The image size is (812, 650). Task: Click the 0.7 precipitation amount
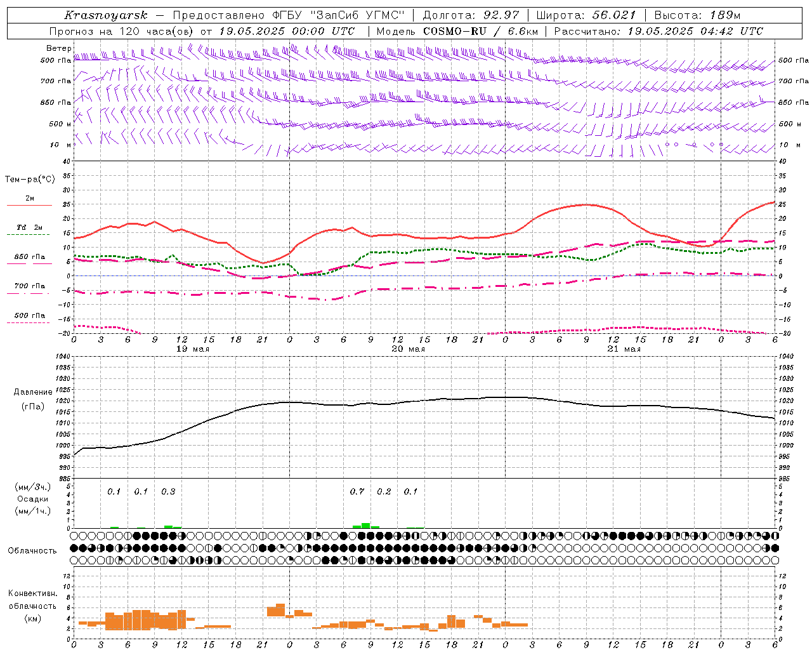coord(357,491)
